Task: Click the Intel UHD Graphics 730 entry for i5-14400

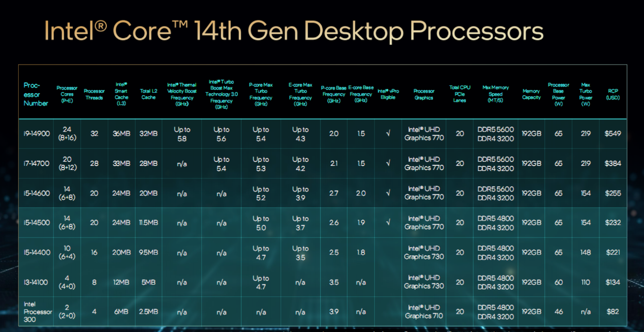Action: (423, 252)
